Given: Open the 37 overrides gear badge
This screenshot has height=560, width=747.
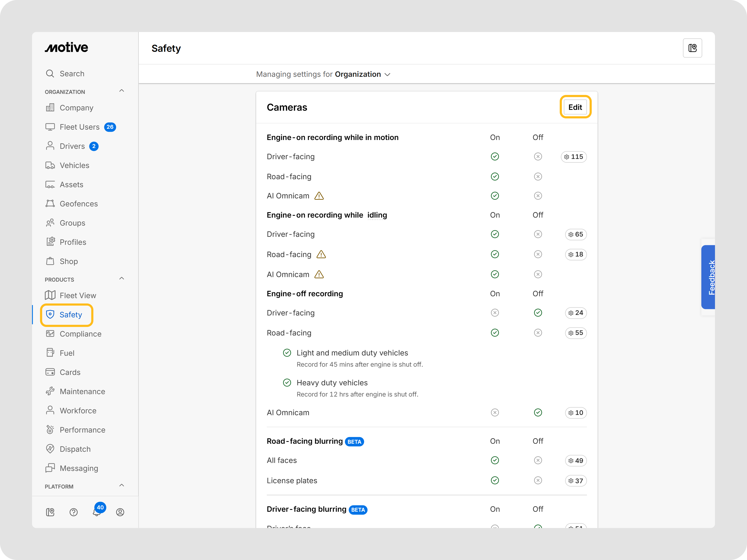Looking at the screenshot, I should point(576,481).
